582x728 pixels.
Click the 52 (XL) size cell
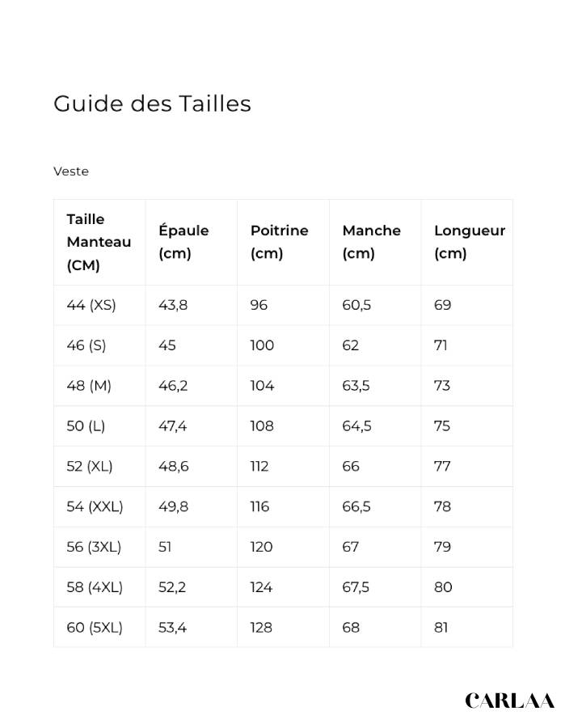coord(90,467)
